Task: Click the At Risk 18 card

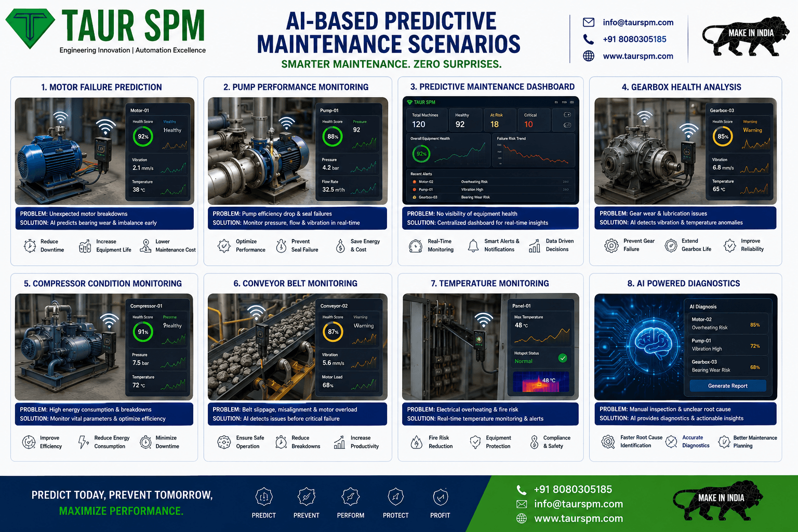Action: [x=501, y=120]
